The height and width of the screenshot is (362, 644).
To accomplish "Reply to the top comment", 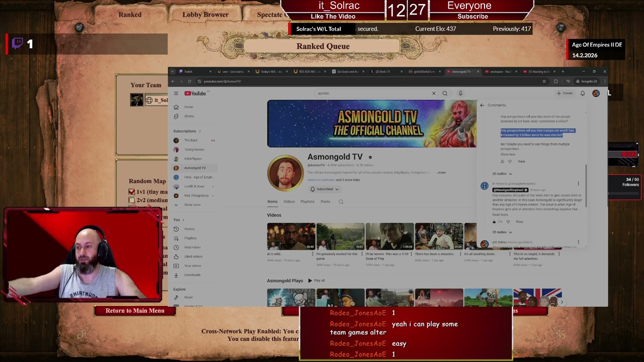I will 521,161.
